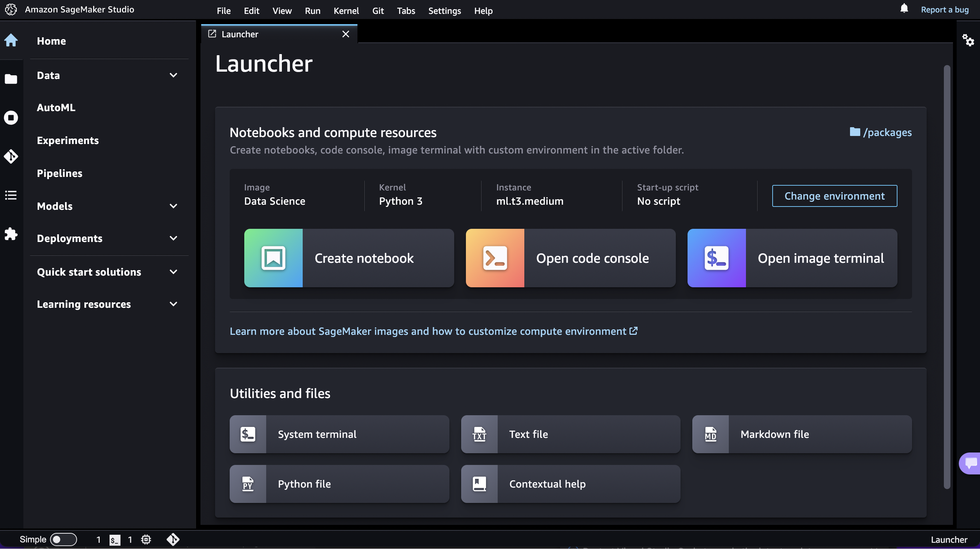Click the Open code console icon
This screenshot has height=549, width=980.
pos(495,257)
